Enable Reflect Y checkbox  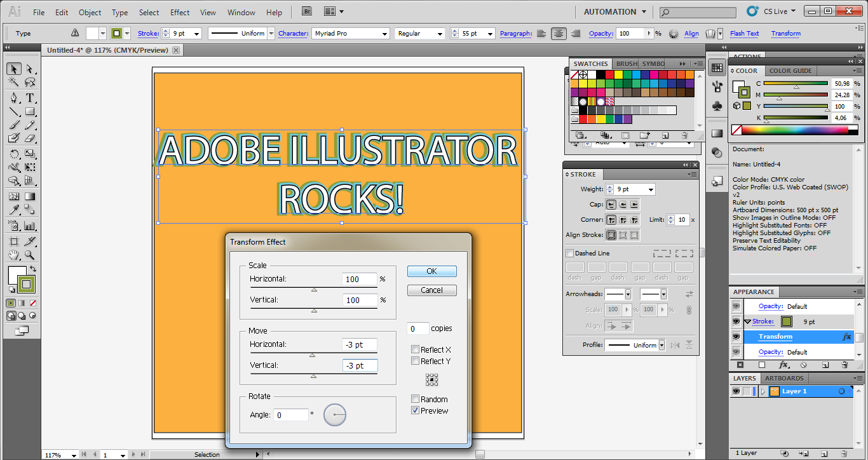(x=415, y=361)
